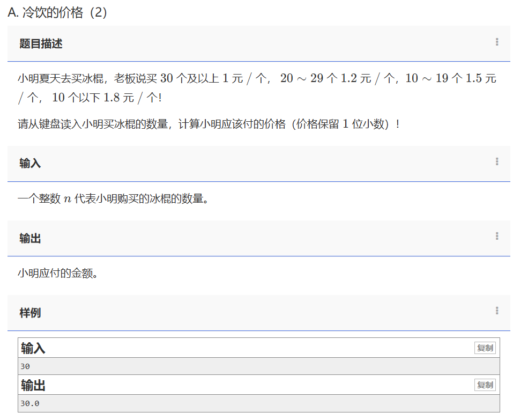Screen dimensions: 513x420
Task: Click the 输出 label in the sample table
Action: point(33,386)
